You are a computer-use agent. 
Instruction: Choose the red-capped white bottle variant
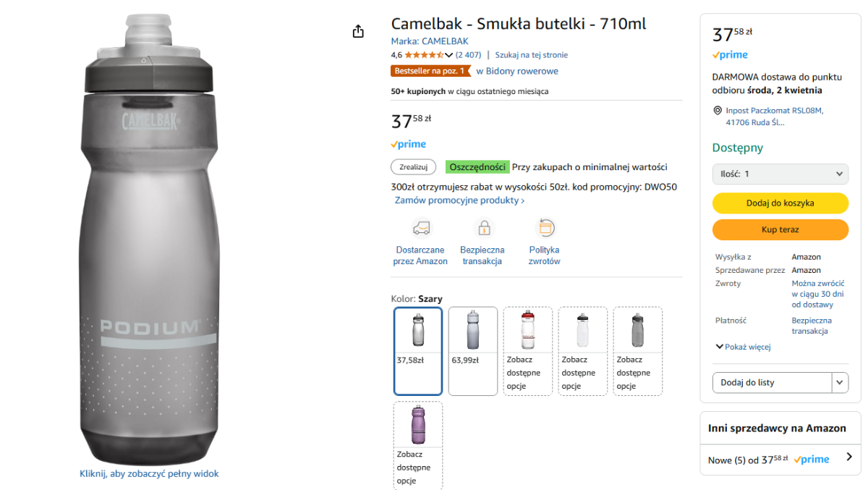(x=528, y=351)
